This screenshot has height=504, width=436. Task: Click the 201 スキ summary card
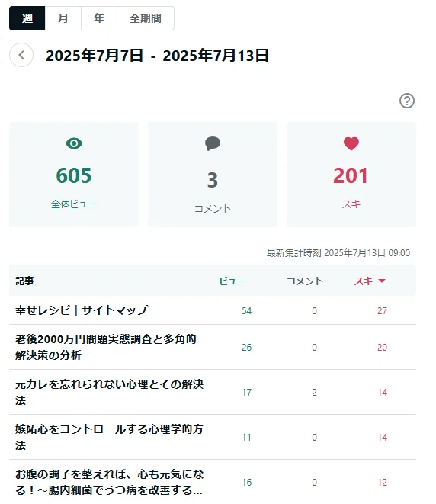351,175
